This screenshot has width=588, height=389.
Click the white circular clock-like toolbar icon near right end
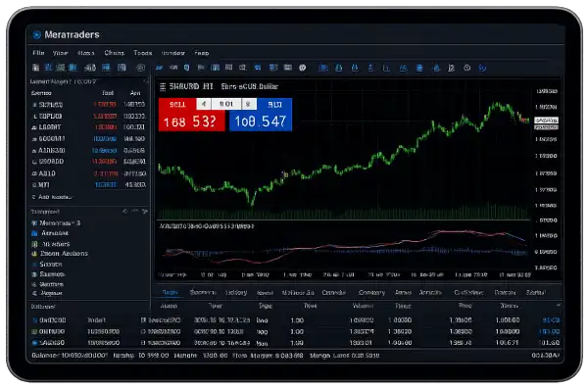(x=466, y=68)
